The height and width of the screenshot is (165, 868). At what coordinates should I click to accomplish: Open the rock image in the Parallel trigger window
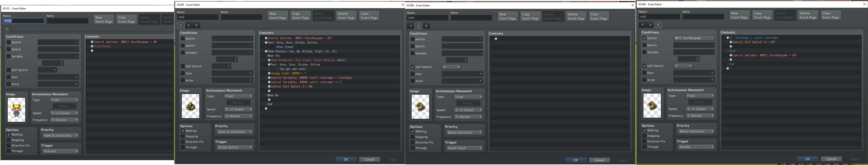[x=652, y=106]
